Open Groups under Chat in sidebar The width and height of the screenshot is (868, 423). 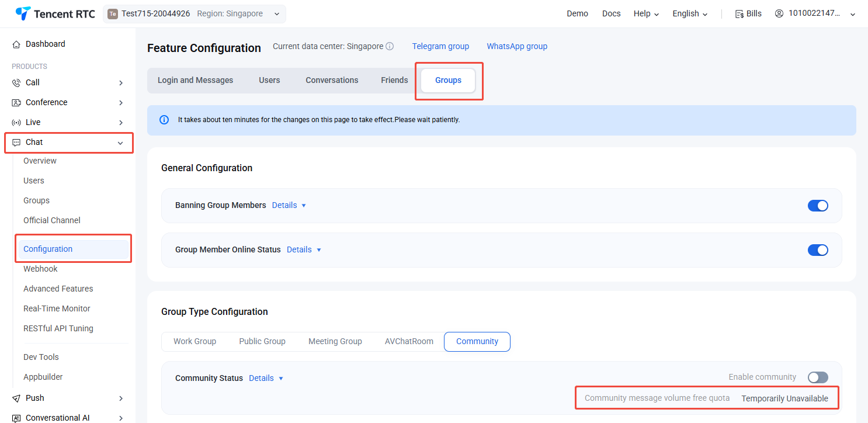click(x=36, y=201)
